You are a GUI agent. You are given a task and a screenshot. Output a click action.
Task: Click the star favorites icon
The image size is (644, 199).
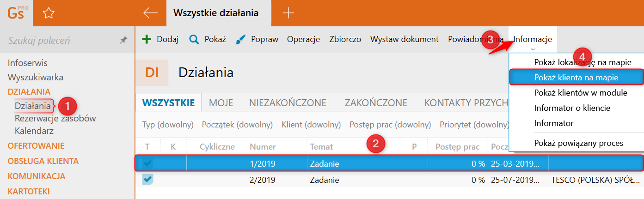(x=48, y=13)
